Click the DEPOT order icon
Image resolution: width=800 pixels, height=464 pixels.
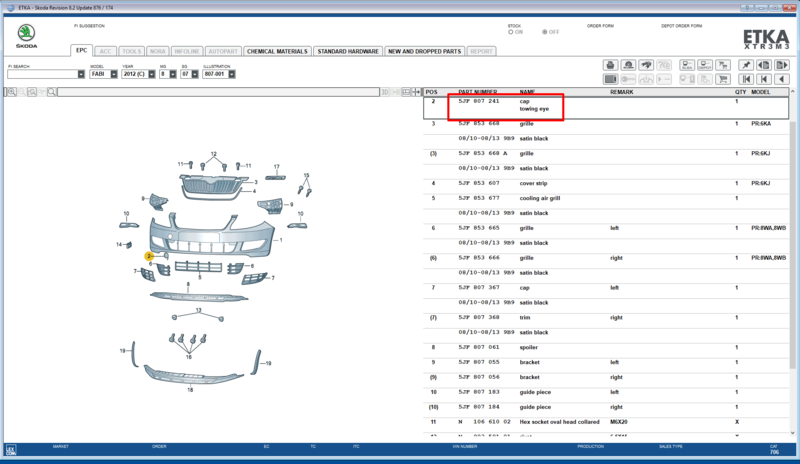point(705,65)
